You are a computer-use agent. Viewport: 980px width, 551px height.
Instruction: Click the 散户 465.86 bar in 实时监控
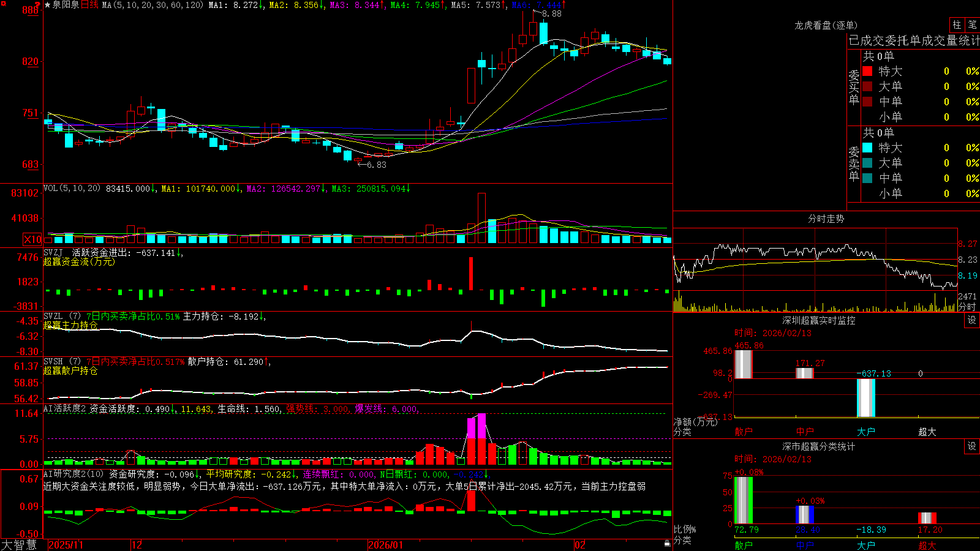pyautogui.click(x=743, y=364)
